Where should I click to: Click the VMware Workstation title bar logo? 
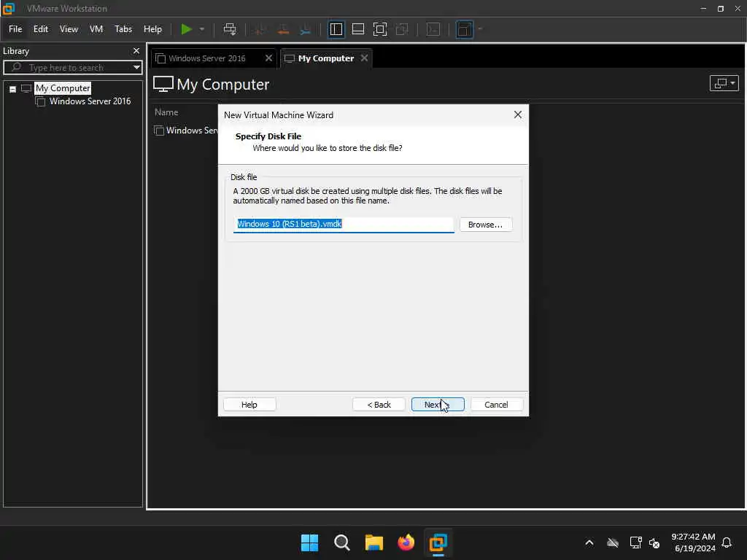coord(9,9)
